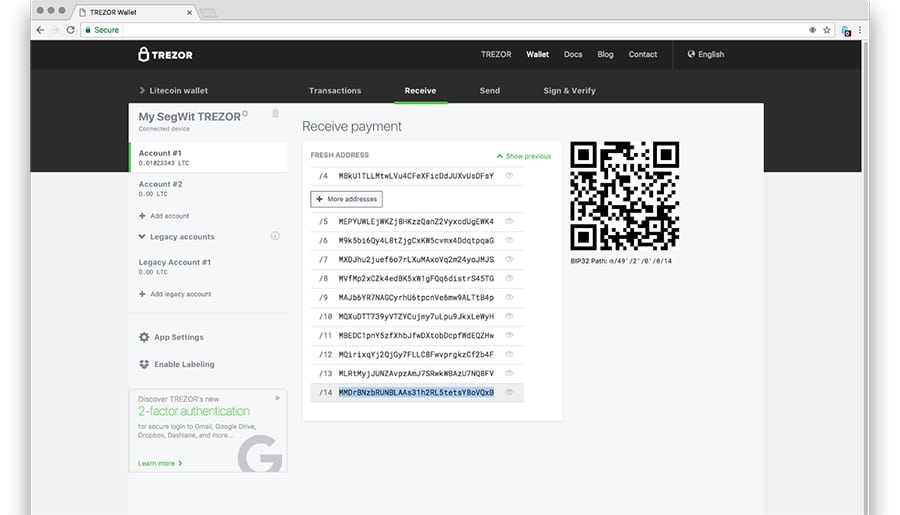Reload the page using browser refresh
The image size is (900, 515).
pos(70,30)
